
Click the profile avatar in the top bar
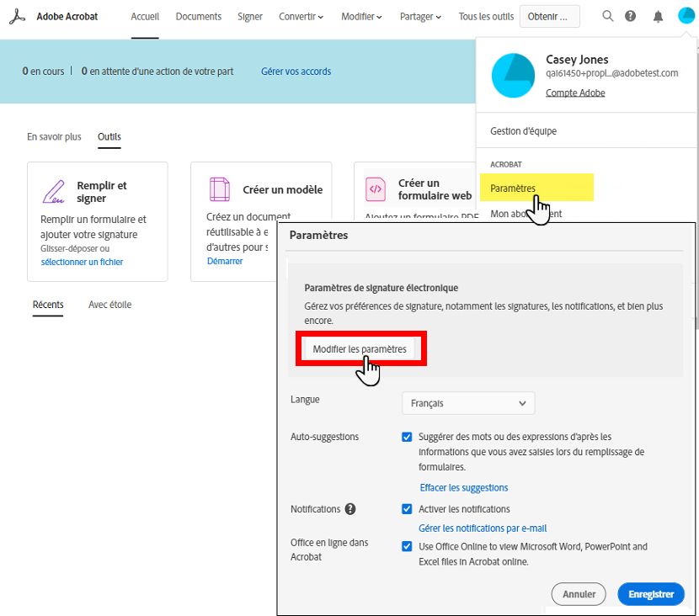(x=686, y=16)
